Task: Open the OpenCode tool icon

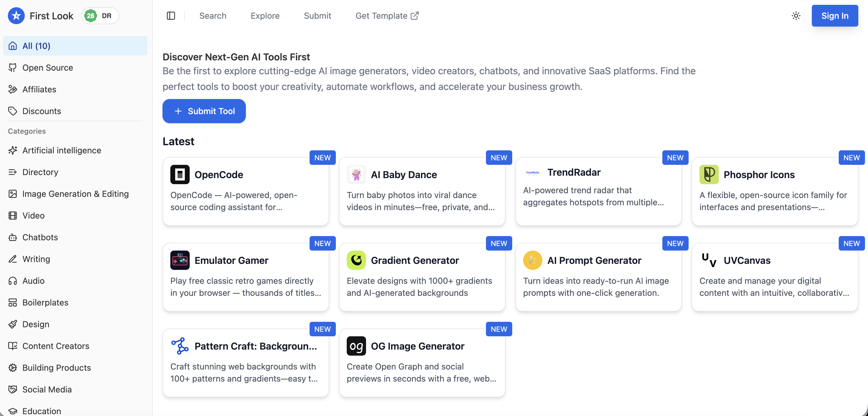Action: click(180, 174)
